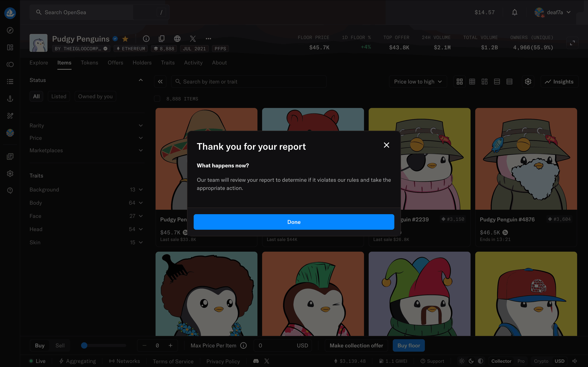Switch to Sell mode toggle
Screen dimensions: 588x367
(60, 345)
